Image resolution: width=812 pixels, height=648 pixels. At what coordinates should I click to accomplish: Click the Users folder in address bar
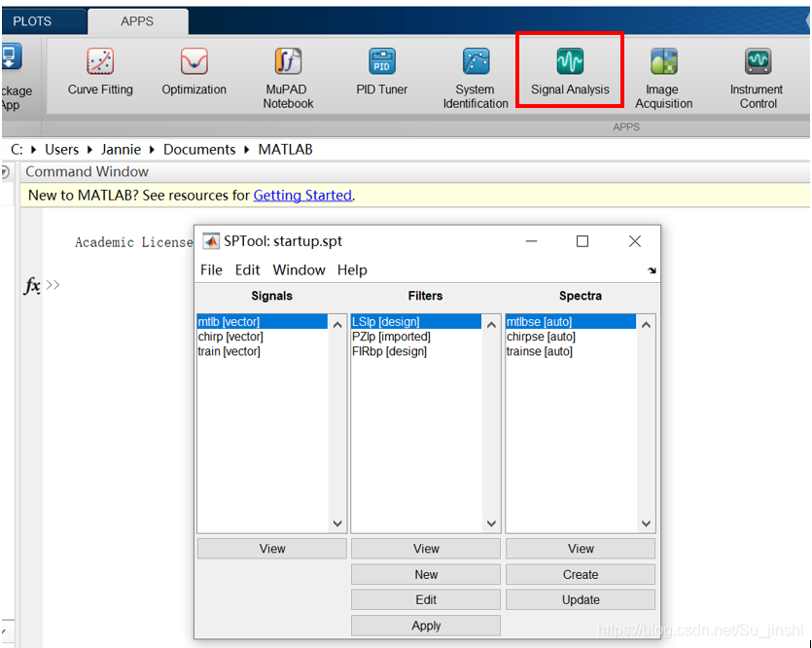click(x=61, y=150)
